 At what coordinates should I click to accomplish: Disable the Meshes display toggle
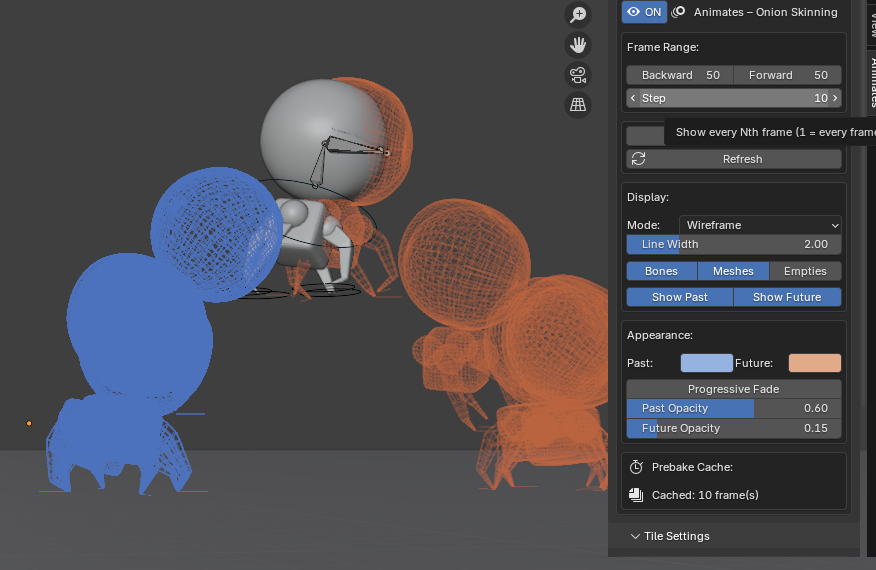point(733,271)
